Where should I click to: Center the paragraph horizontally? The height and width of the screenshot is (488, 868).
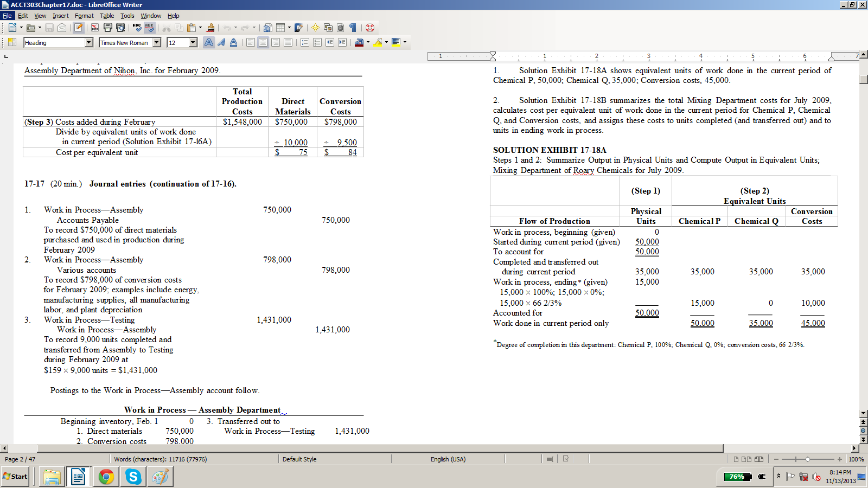pyautogui.click(x=263, y=42)
